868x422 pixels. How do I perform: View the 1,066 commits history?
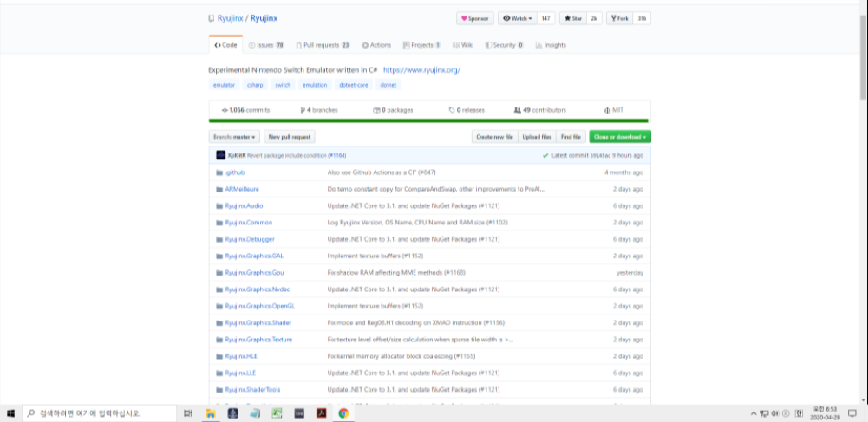pos(245,110)
